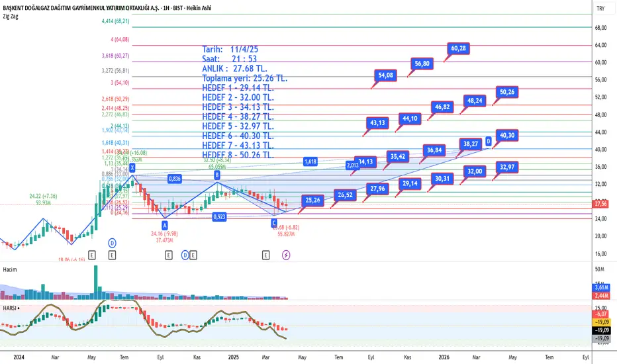Click the dividend D marker above an E marker
Image resolution: width=617 pixels, height=364 pixels.
(112, 243)
